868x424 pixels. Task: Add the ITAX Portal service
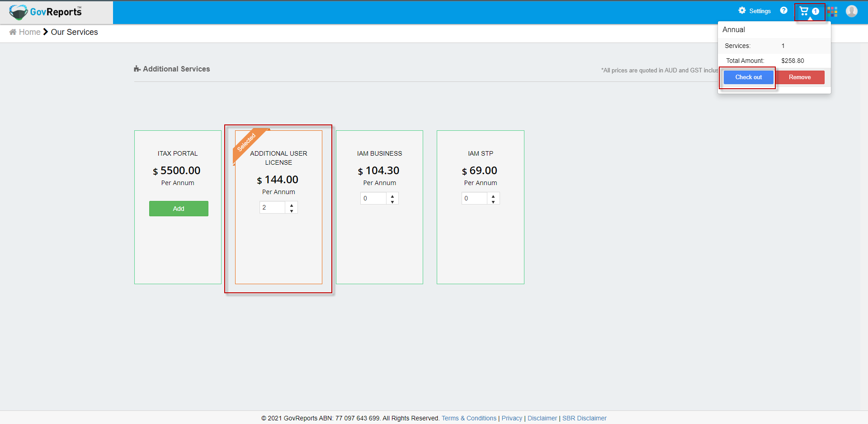(179, 209)
